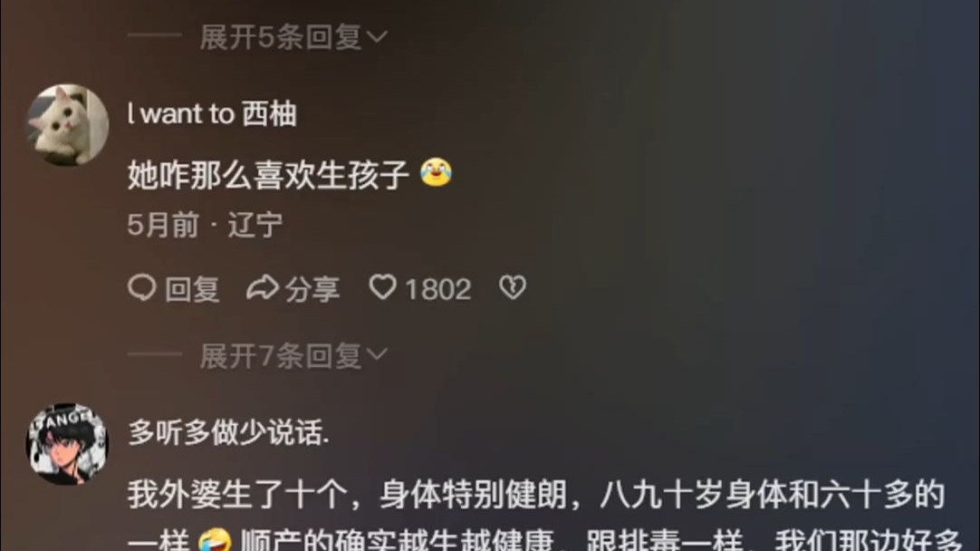Open username 多听多做少说话.
Image resolution: width=980 pixels, height=551 pixels.
click(x=228, y=432)
